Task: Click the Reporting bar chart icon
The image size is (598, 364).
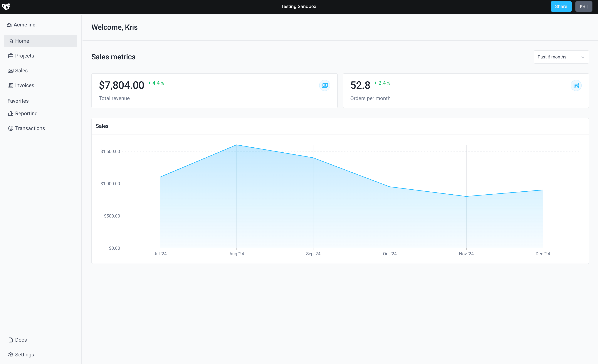Action: (11, 114)
